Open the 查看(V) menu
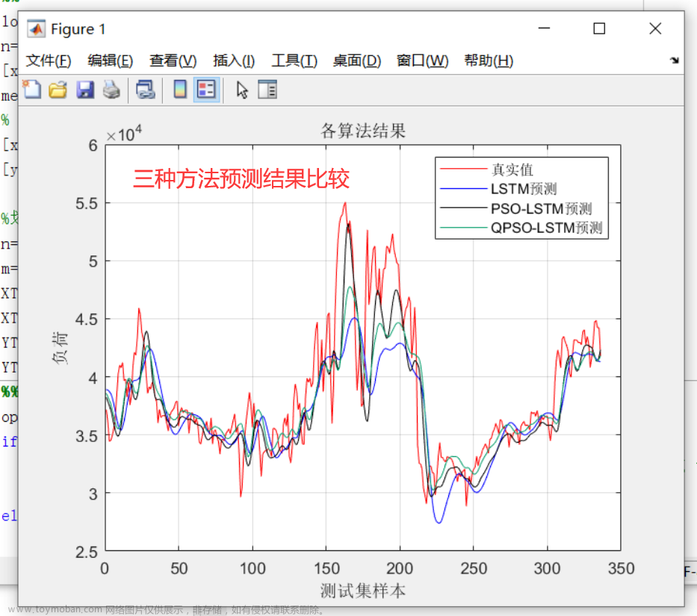This screenshot has width=697, height=616. 173,60
